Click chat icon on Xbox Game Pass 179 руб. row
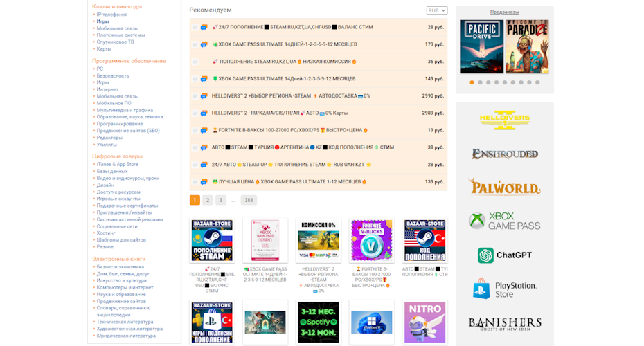This screenshot has height=346, width=644. point(204,45)
